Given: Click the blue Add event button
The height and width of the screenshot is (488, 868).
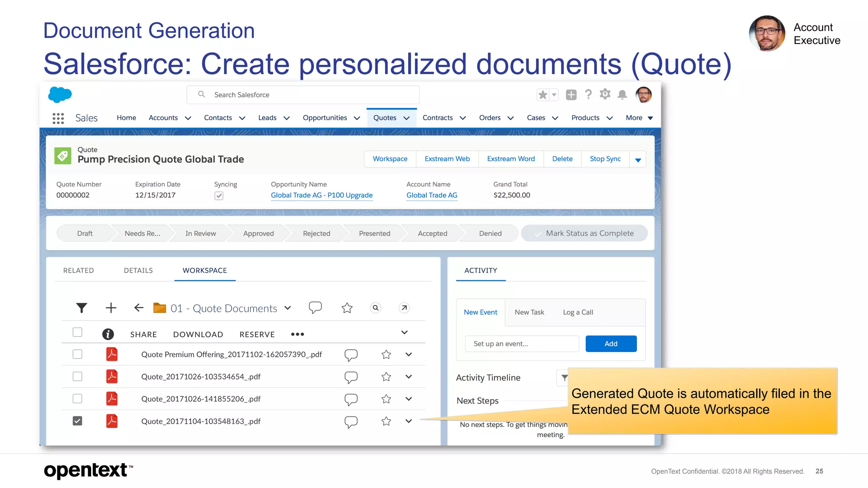Looking at the screenshot, I should [x=611, y=344].
